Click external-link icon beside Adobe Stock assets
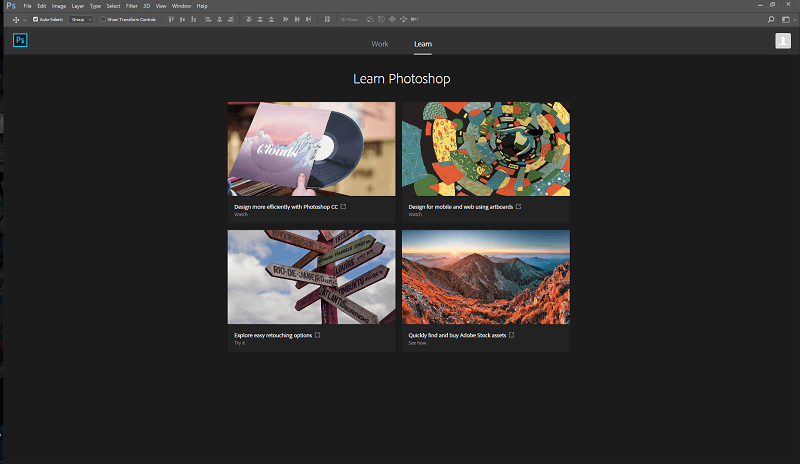The height and width of the screenshot is (464, 800). point(511,335)
